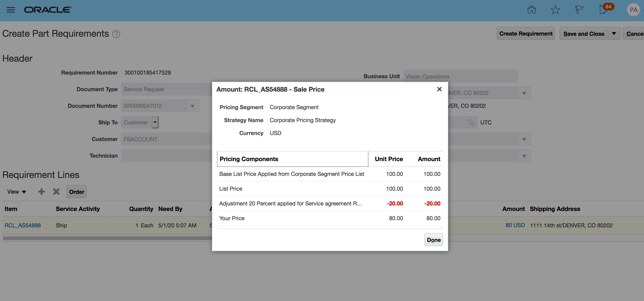Go to Home via house icon
The height and width of the screenshot is (301, 644).
531,10
